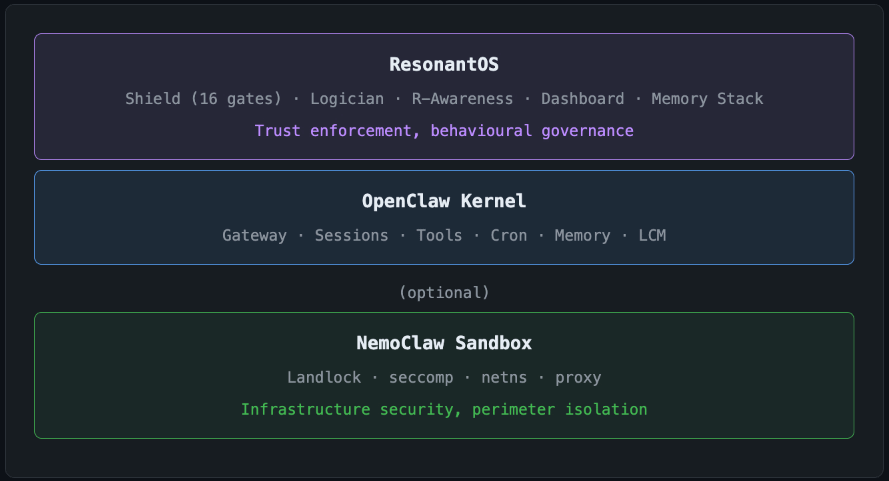Select the Dashboard component text

(x=582, y=99)
